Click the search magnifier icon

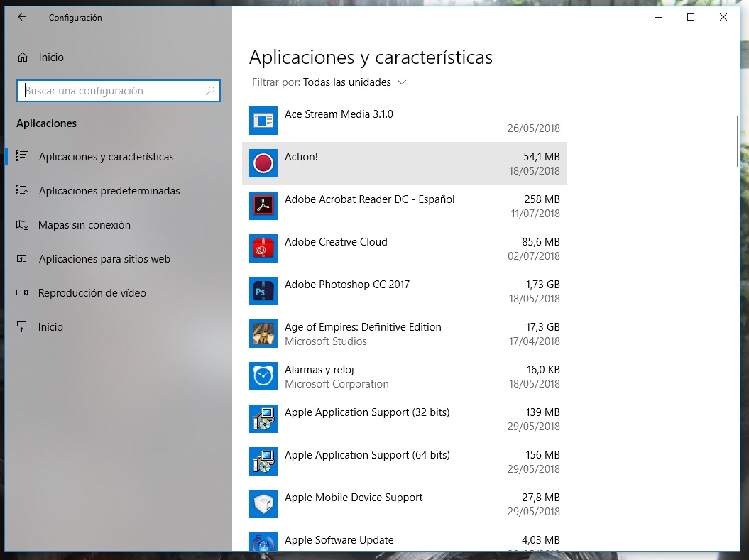pyautogui.click(x=210, y=91)
